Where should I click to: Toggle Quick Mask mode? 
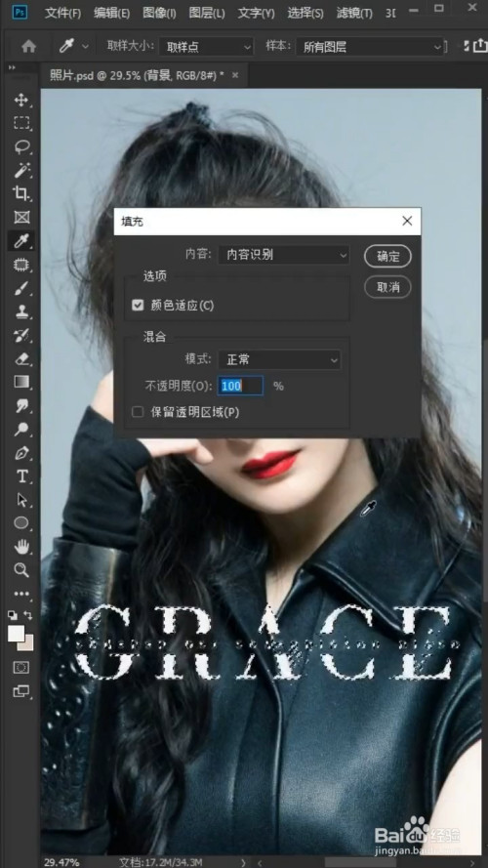coord(21,667)
